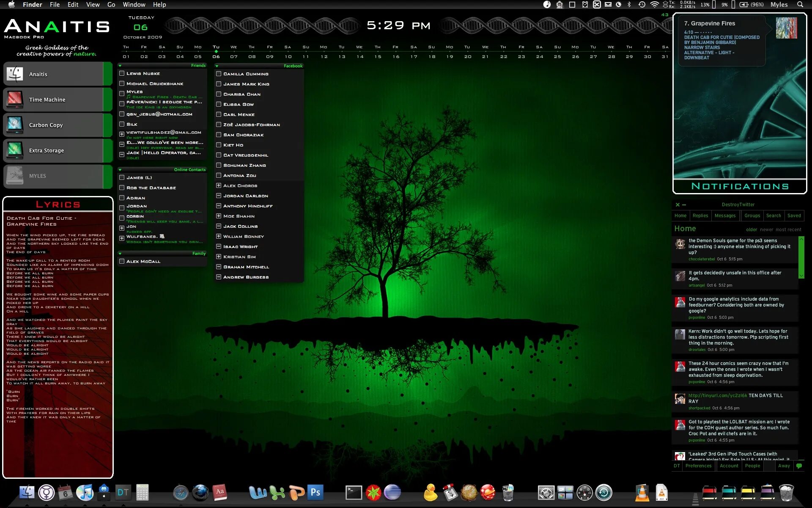Open the Time Machine dock icon
The width and height of the screenshot is (812, 508).
tap(604, 492)
